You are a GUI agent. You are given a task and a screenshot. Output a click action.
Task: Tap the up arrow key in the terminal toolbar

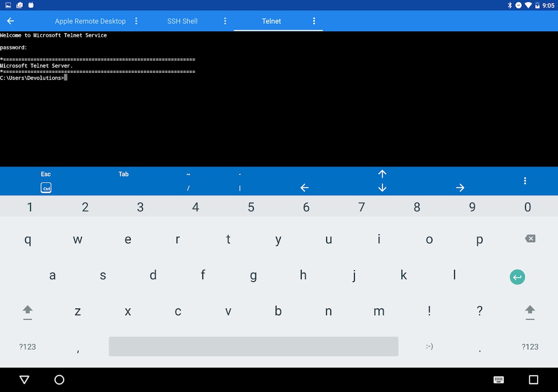(x=382, y=174)
